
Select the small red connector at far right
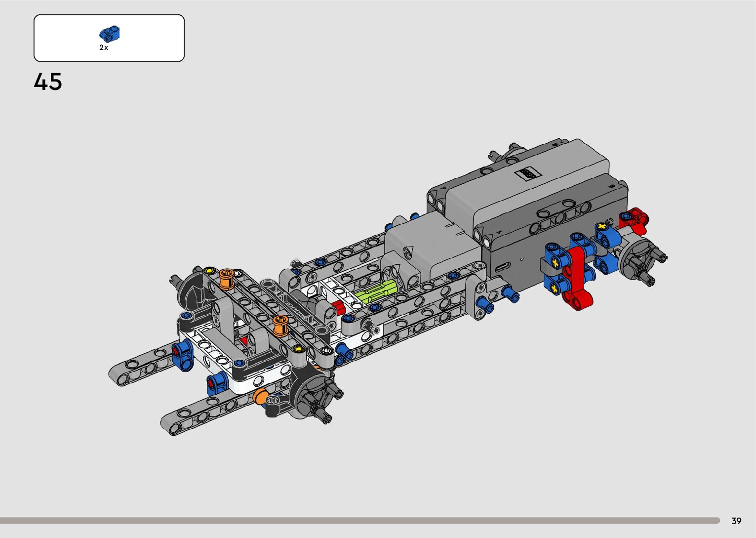point(635,219)
